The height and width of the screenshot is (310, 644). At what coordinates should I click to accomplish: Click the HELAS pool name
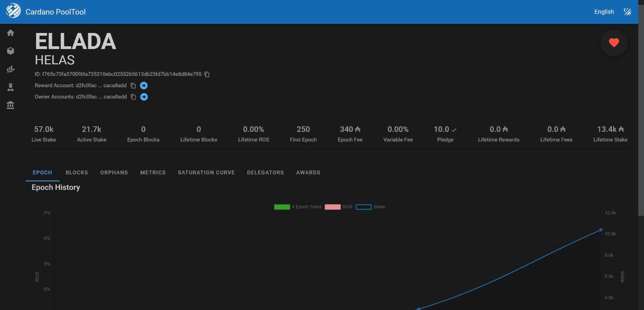pos(55,60)
